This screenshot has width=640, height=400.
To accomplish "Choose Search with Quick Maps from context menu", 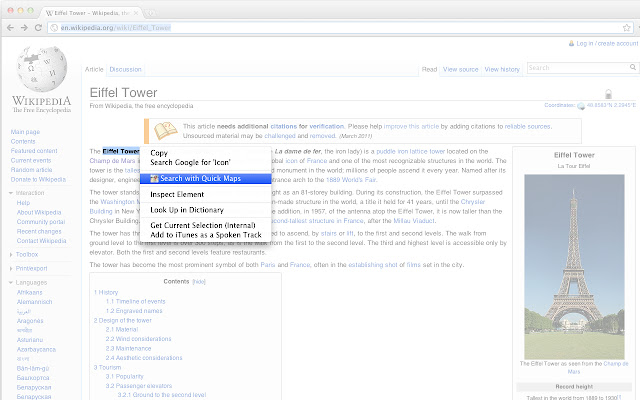I will pos(195,179).
